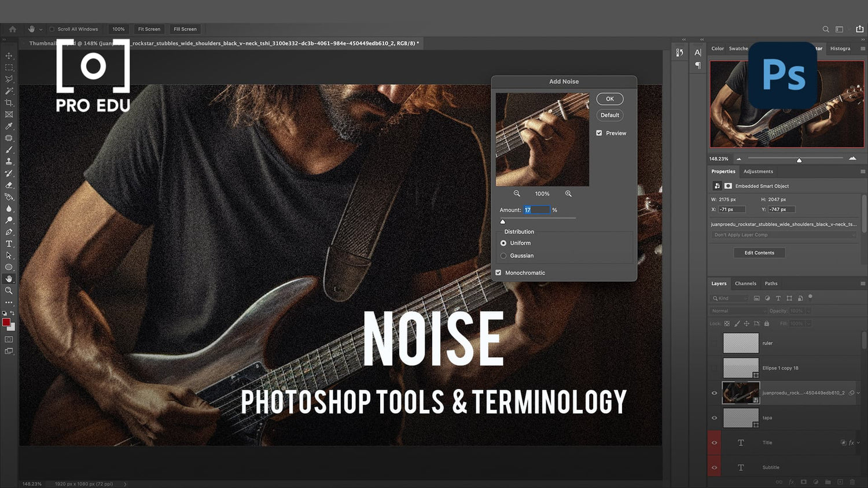868x488 pixels.
Task: Select the Crop tool
Action: coord(9,102)
